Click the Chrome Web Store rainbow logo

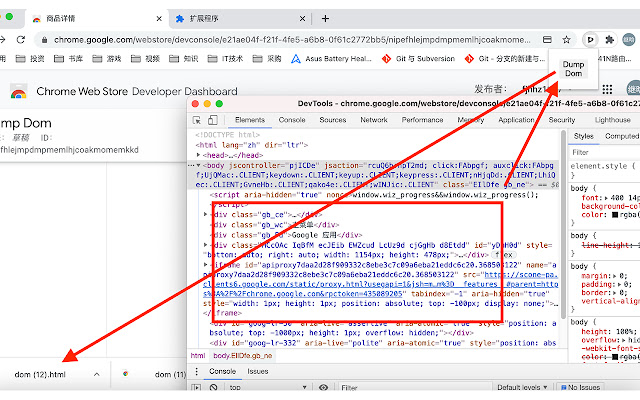(x=18, y=91)
